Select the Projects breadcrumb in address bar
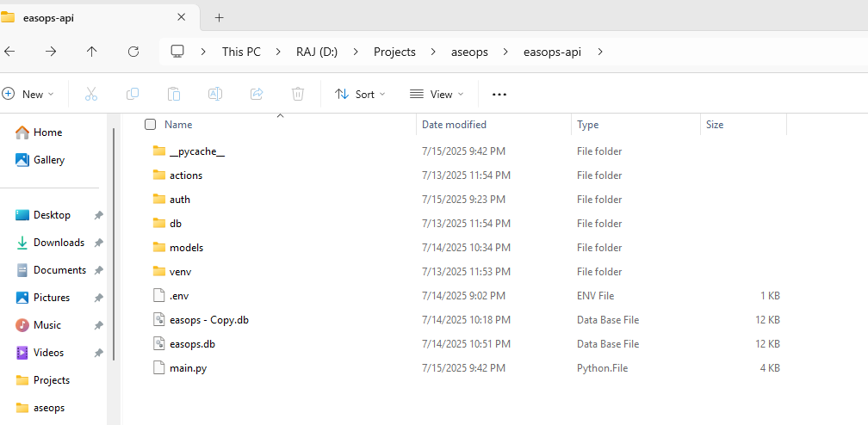The height and width of the screenshot is (425, 868). 394,52
